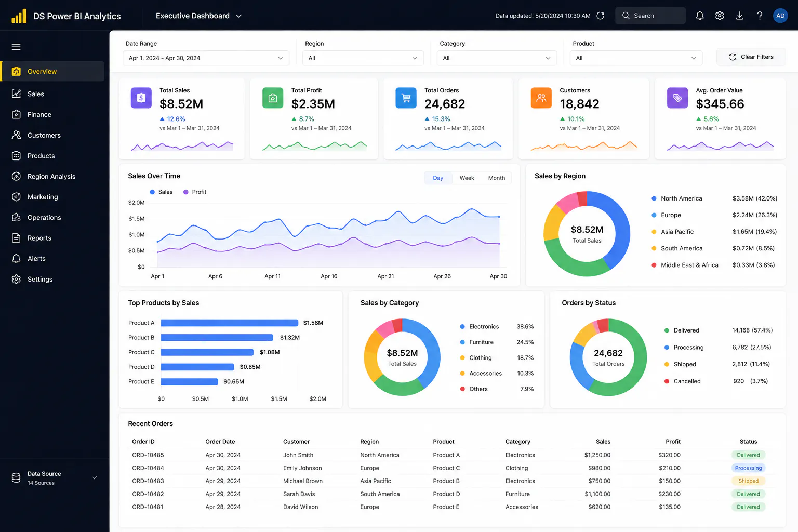Click the Processing status badge for ORD-10484
This screenshot has height=532, width=798.
pyautogui.click(x=748, y=468)
